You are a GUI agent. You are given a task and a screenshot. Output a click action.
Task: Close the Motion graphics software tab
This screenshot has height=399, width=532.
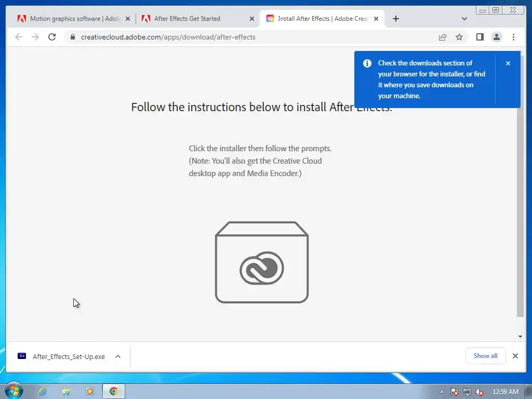(128, 19)
